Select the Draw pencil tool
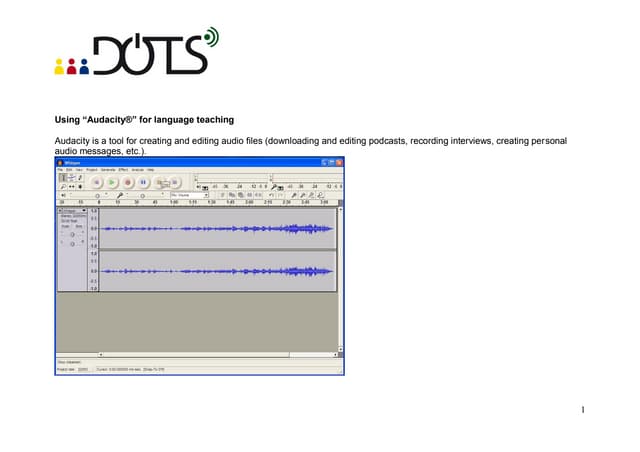Image resolution: width=640 pixels, height=452 pixels. [79, 177]
